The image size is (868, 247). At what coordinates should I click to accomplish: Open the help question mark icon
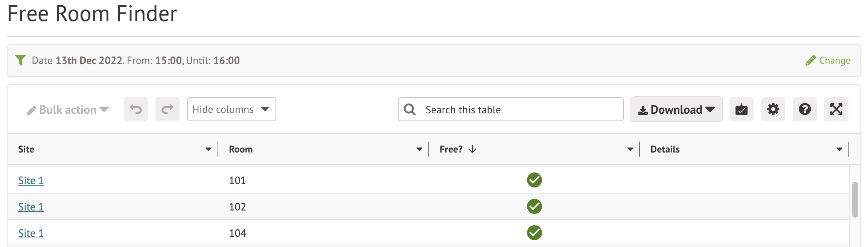pos(804,109)
